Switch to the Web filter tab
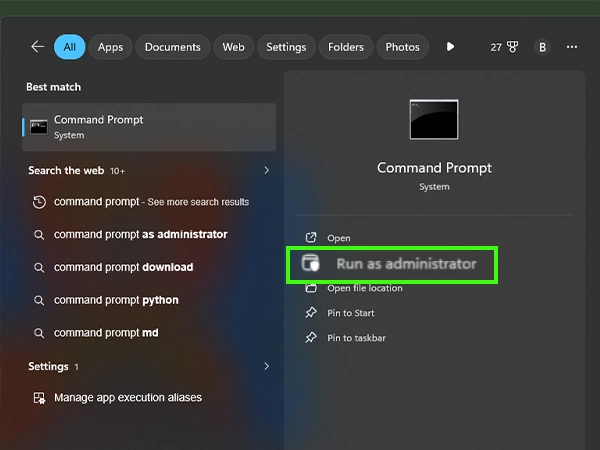This screenshot has height=450, width=600. [x=233, y=47]
